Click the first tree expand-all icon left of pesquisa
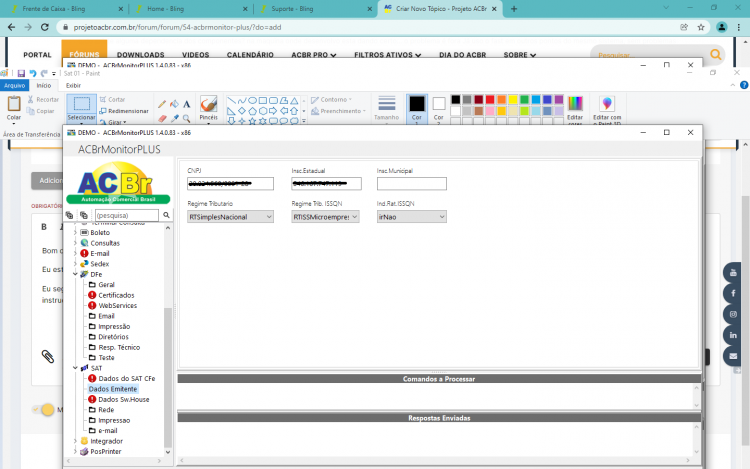This screenshot has height=469, width=750. point(69,215)
